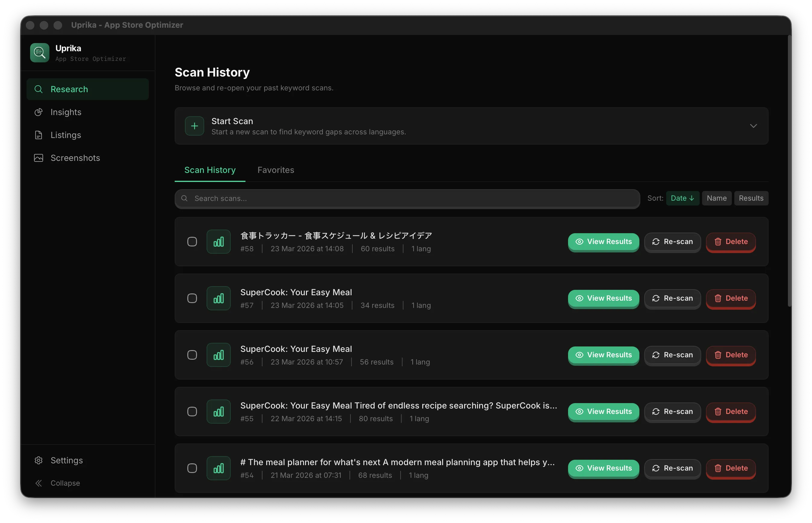The width and height of the screenshot is (812, 523).
Task: Open Insights from the sidebar pie icon
Action: [39, 112]
